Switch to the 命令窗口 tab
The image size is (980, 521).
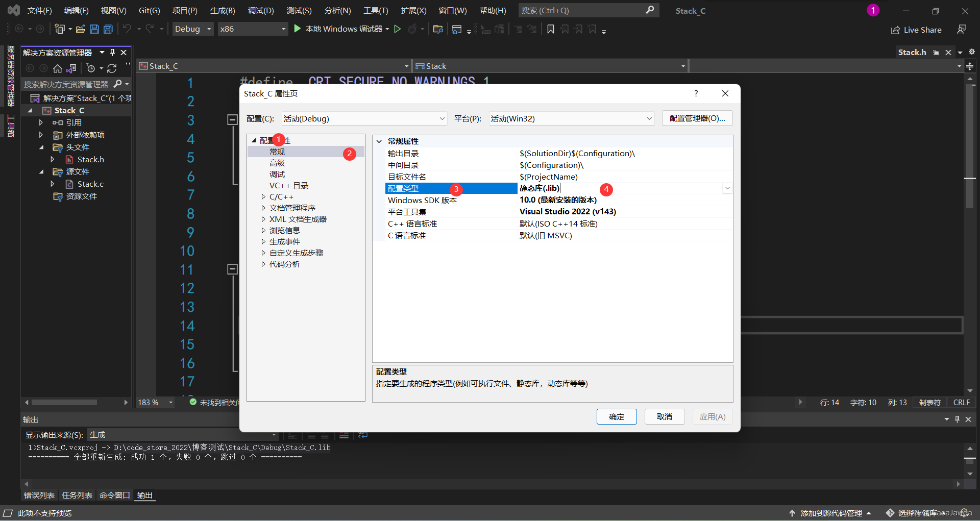114,495
